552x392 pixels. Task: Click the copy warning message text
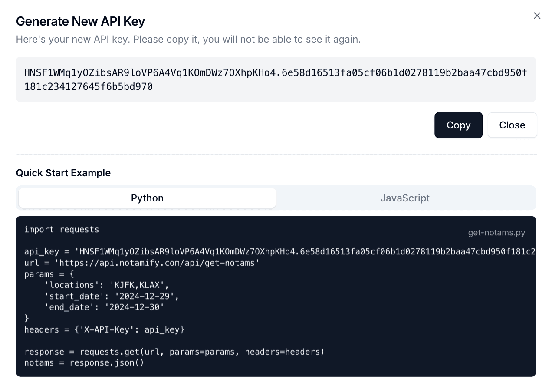click(x=188, y=39)
